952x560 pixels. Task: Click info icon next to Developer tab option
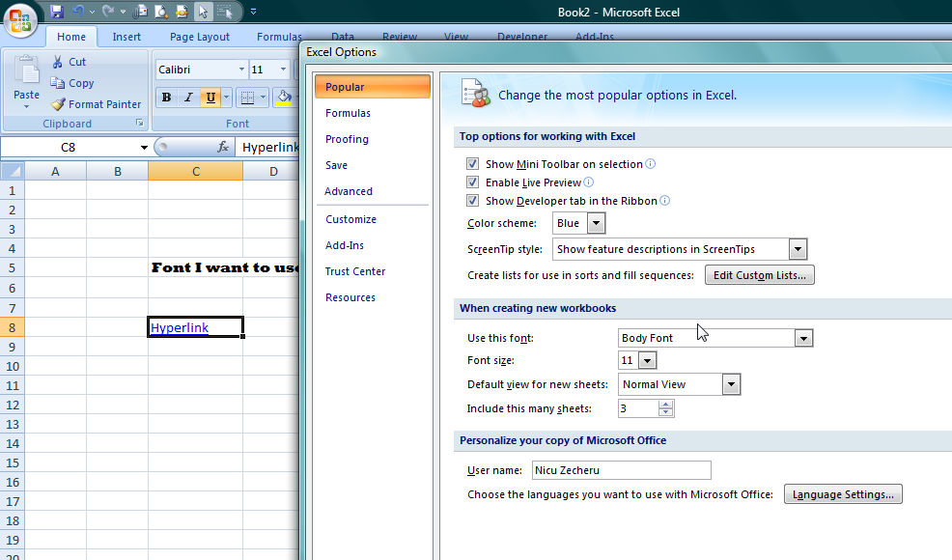[665, 201]
